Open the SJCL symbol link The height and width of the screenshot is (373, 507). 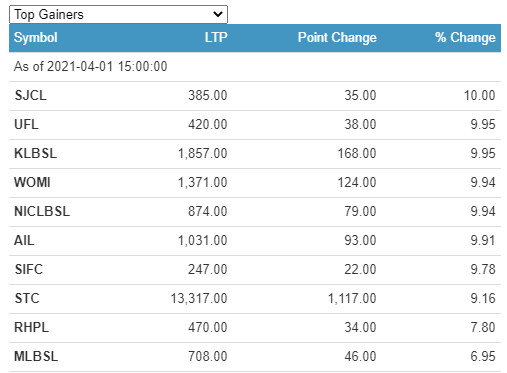coord(30,96)
